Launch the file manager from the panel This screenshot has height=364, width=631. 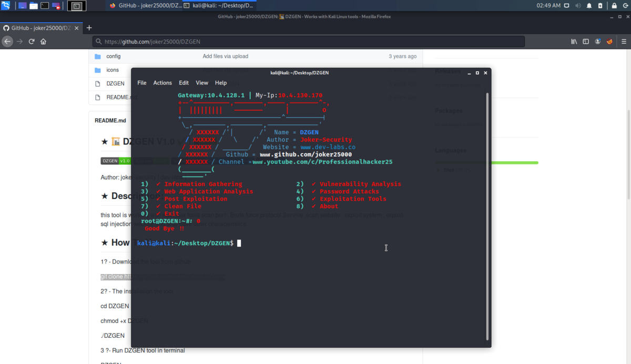click(34, 6)
